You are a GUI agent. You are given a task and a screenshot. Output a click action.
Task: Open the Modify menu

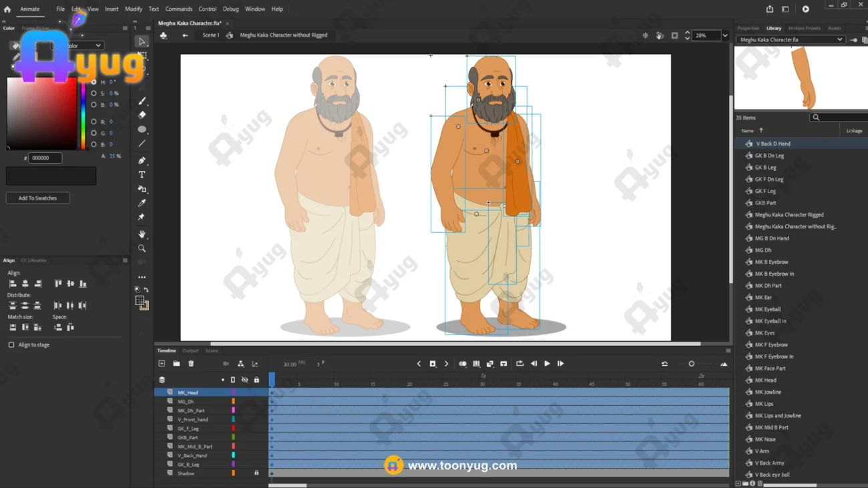pos(134,9)
